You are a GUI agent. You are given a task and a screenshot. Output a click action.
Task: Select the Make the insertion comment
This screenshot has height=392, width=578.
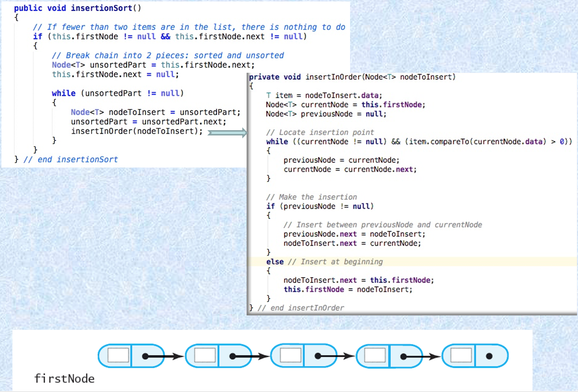click(311, 197)
